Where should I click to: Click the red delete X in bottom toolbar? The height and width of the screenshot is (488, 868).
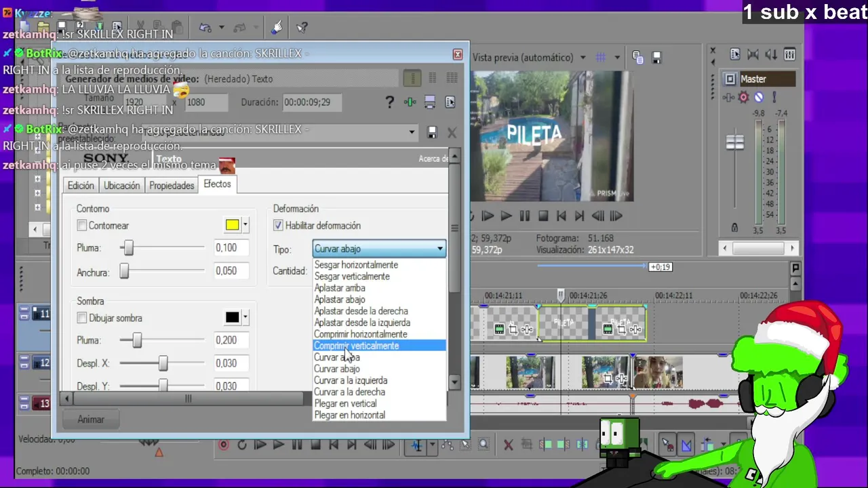click(508, 445)
